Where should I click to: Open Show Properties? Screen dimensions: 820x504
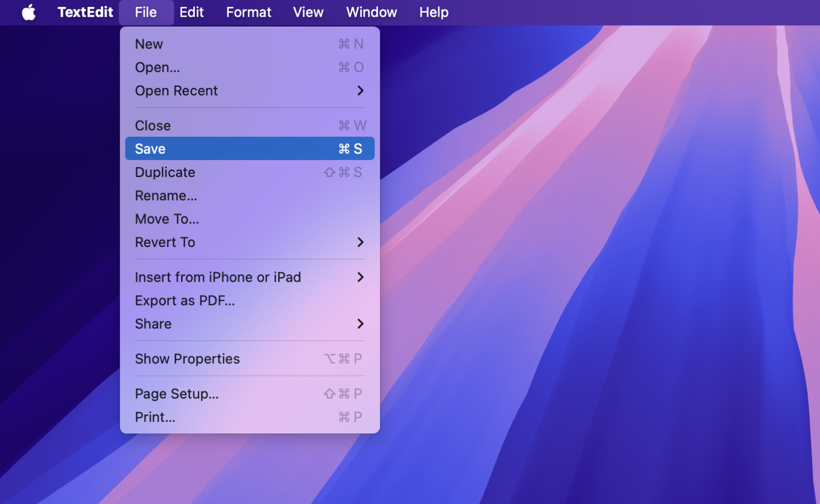pos(187,359)
